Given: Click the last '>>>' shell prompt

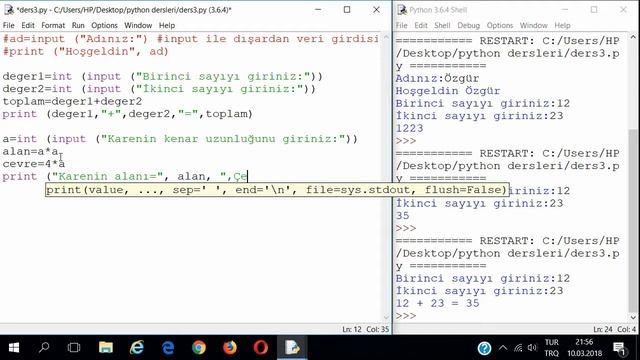Looking at the screenshot, I should [x=406, y=316].
